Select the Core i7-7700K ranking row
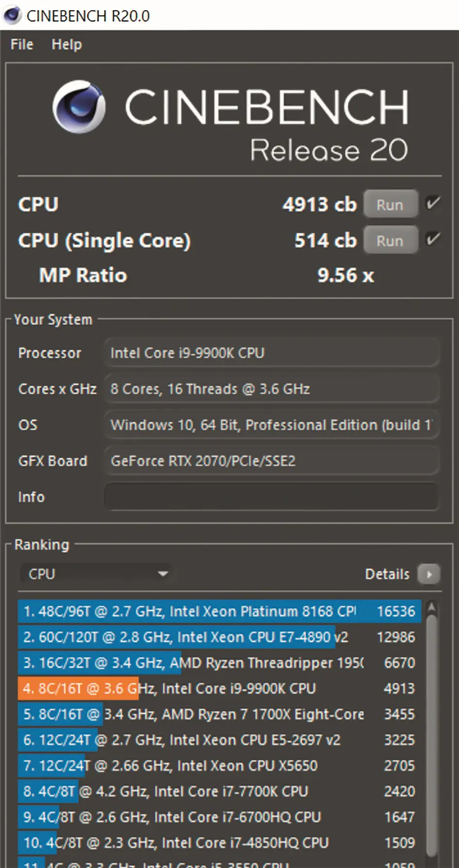Viewport: 459px width, 868px height. [x=219, y=792]
